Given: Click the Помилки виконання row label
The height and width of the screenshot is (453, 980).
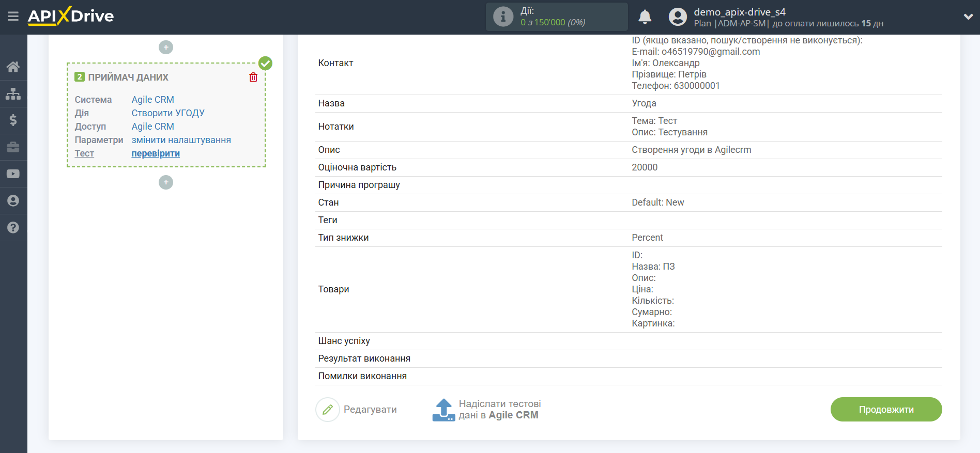Looking at the screenshot, I should (x=362, y=376).
